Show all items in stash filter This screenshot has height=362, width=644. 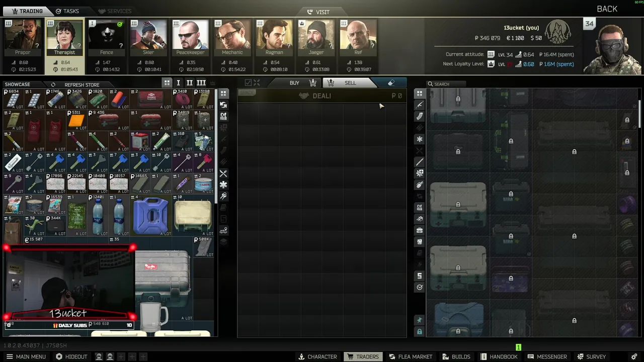pyautogui.click(x=420, y=94)
